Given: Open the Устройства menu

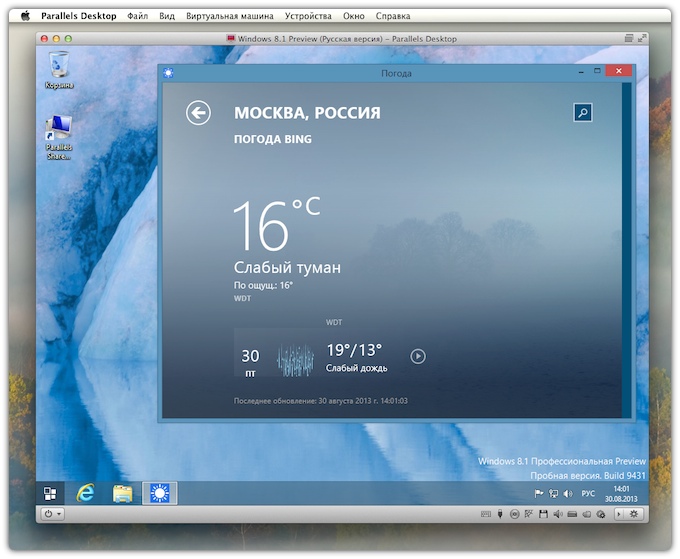Looking at the screenshot, I should pyautogui.click(x=308, y=16).
